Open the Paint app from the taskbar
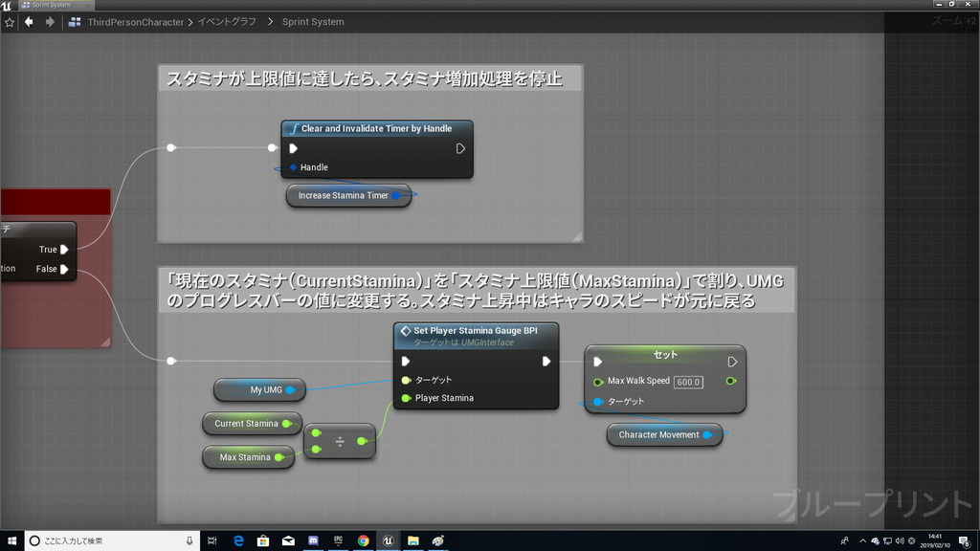 pos(438,541)
